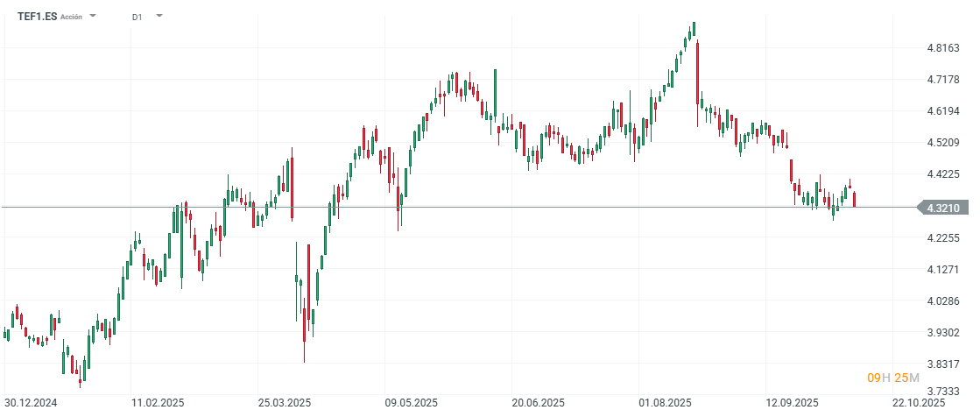Image resolution: width=980 pixels, height=417 pixels.
Task: Click the D1 interval label
Action: pyautogui.click(x=137, y=17)
